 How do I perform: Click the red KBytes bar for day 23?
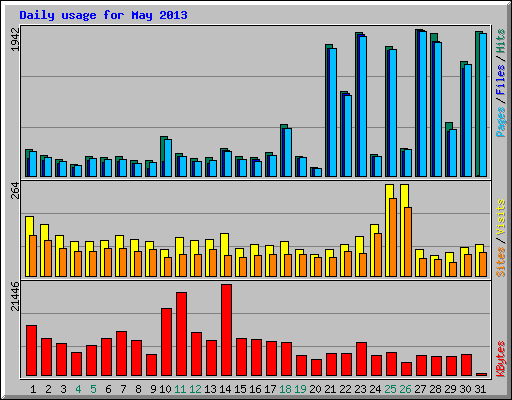[x=361, y=359]
